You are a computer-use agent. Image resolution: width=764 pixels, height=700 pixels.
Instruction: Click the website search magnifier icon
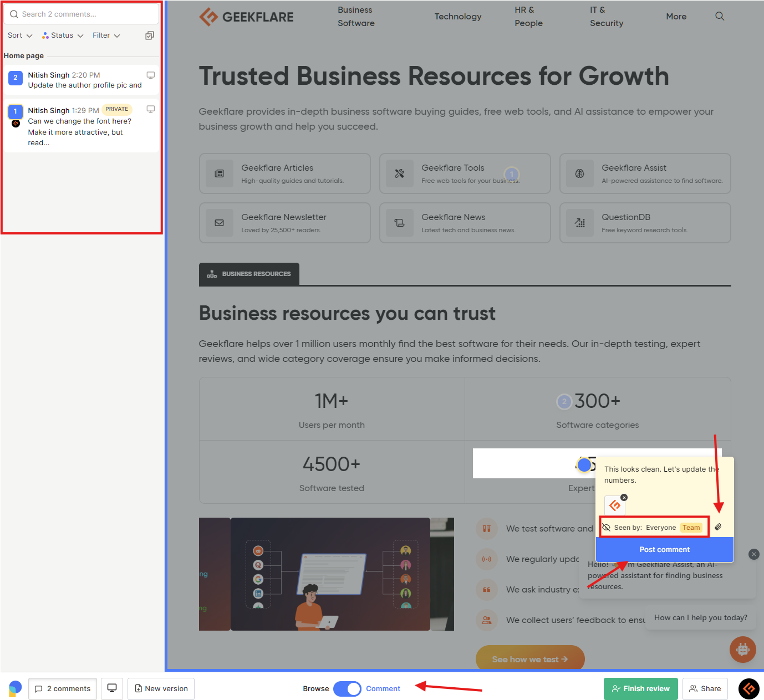tap(720, 16)
